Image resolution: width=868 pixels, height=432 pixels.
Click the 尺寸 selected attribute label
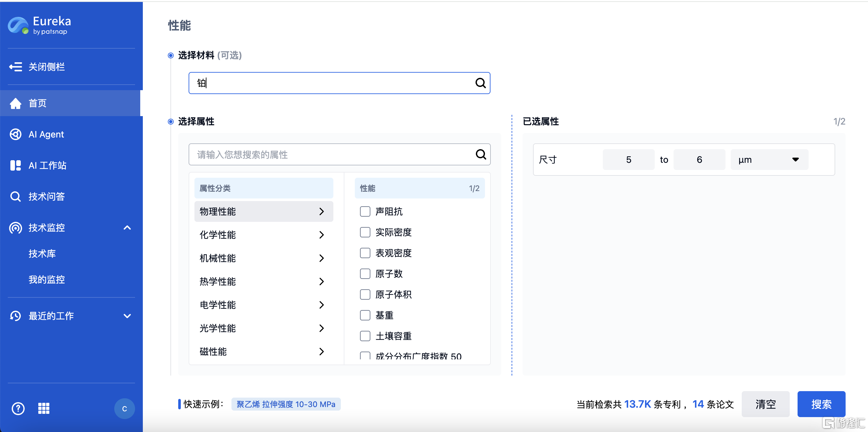tap(548, 160)
